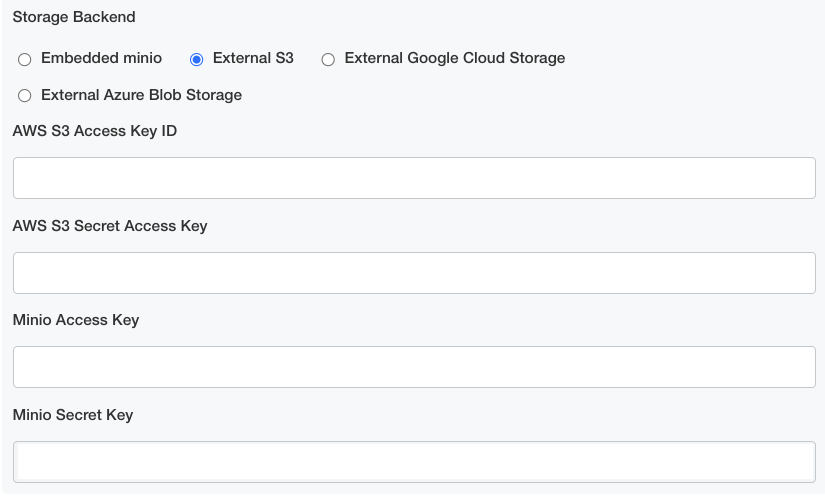The height and width of the screenshot is (498, 825).
Task: Click the "Minio Access Key" field label
Action: tap(76, 320)
